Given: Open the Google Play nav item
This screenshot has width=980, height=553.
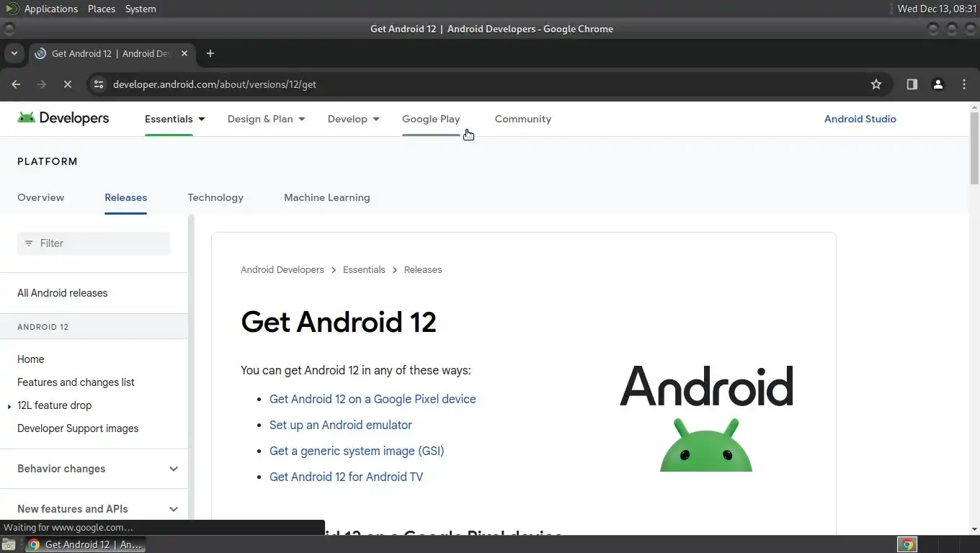Looking at the screenshot, I should pos(431,119).
